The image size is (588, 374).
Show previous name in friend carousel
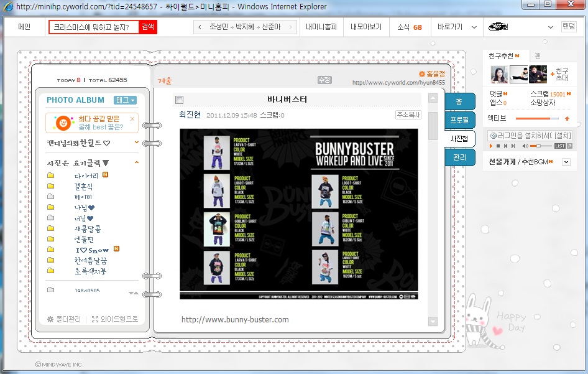[200, 27]
